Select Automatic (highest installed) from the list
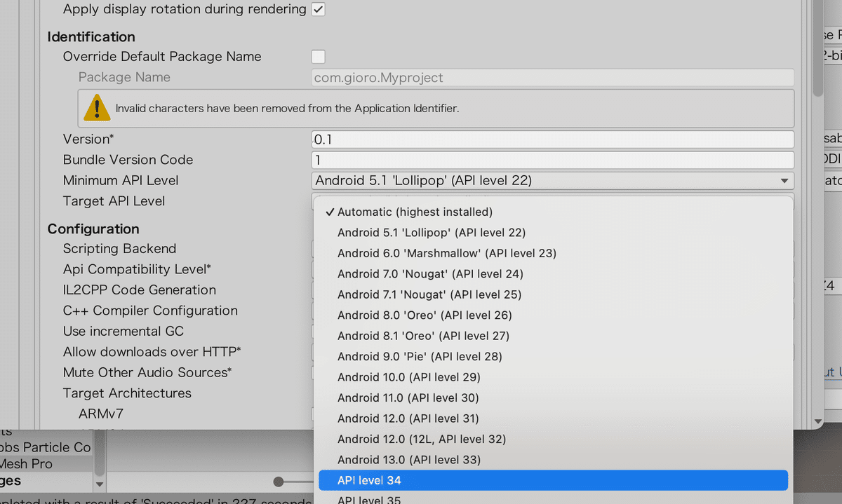The width and height of the screenshot is (842, 504). tap(415, 211)
